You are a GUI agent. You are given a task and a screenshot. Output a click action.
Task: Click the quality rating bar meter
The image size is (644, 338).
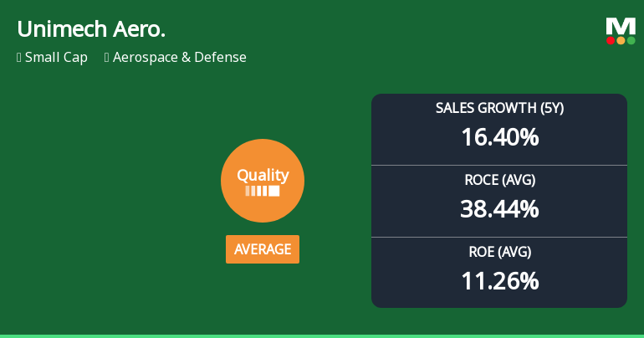pyautogui.click(x=262, y=191)
